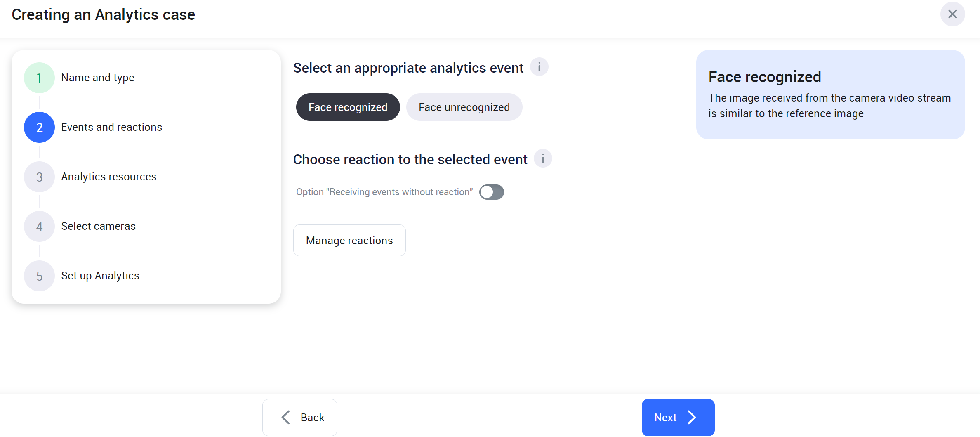
Task: Click step 1 circle in wizard
Action: [x=39, y=78]
